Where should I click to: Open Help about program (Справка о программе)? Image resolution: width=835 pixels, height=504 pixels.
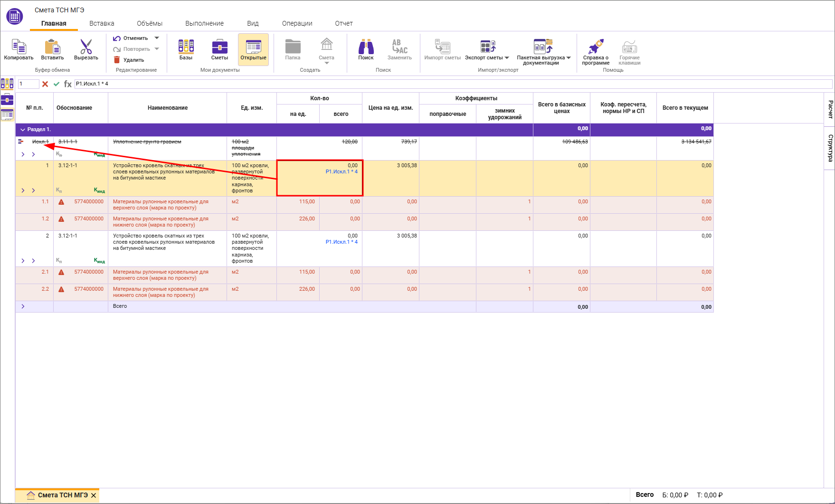coord(596,48)
